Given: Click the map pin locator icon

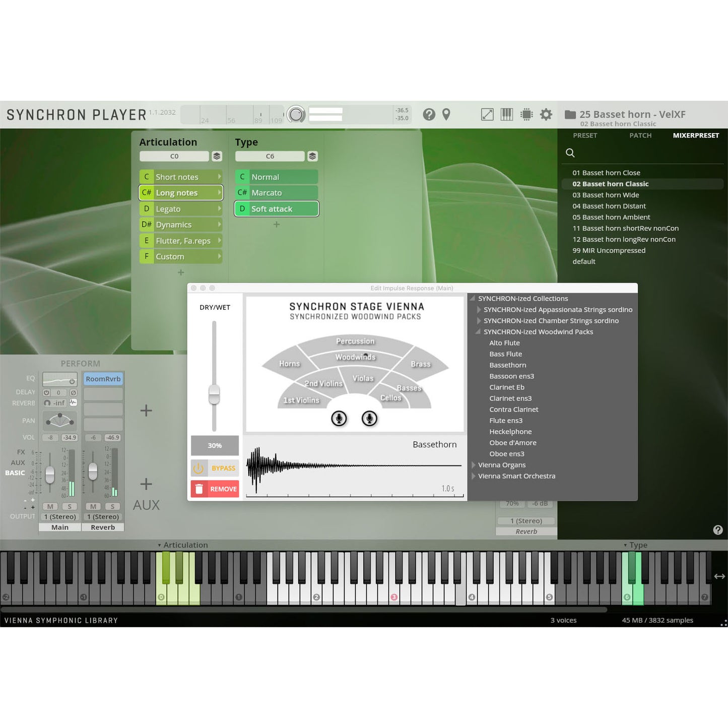Looking at the screenshot, I should pyautogui.click(x=446, y=114).
